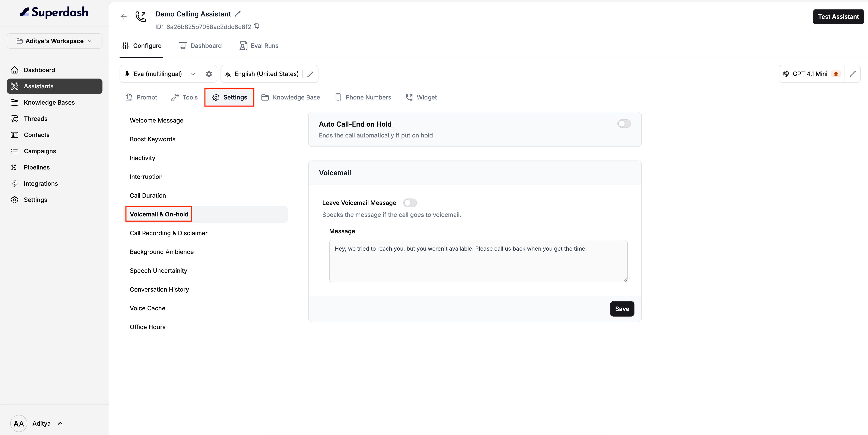
Task: Open the Prompt tab
Action: [141, 97]
